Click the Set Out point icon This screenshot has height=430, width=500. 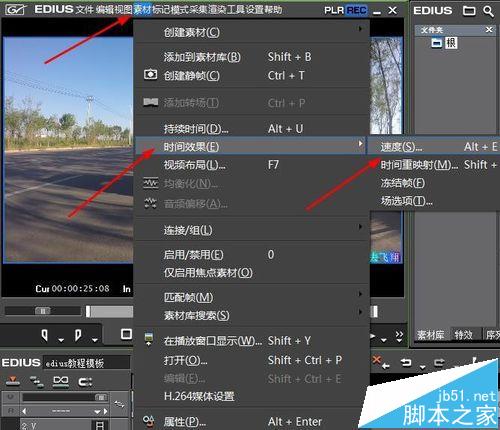click(x=78, y=335)
